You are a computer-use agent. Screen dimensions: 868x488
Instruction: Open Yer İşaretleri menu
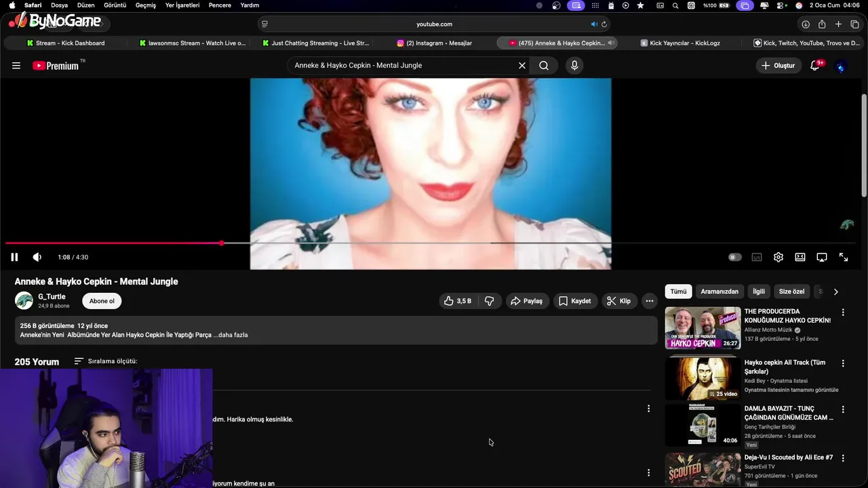coord(182,5)
